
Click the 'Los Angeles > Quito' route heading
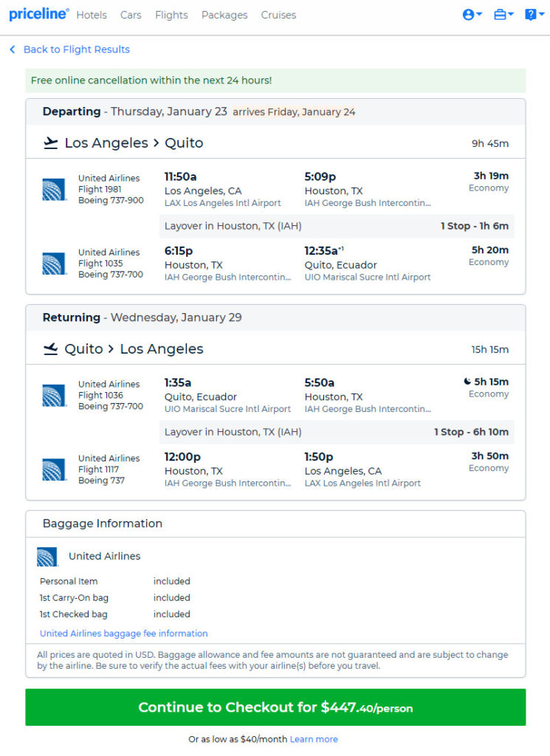(x=134, y=142)
